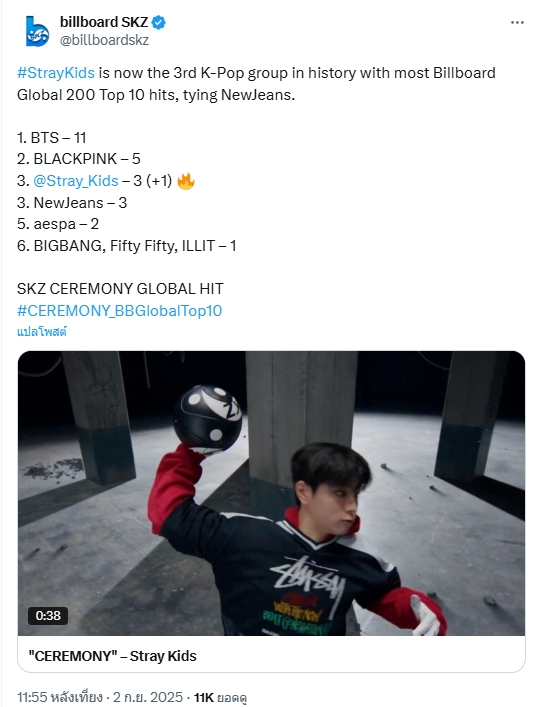This screenshot has height=707, width=539.
Task: Open the @billboardskz handle link
Action: [104, 40]
